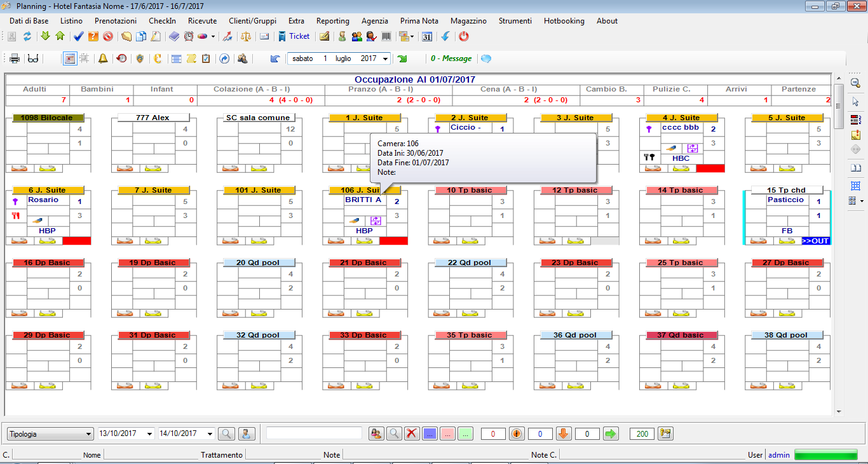This screenshot has height=464, width=868.
Task: Click the yellow bell icon
Action: pyautogui.click(x=102, y=58)
